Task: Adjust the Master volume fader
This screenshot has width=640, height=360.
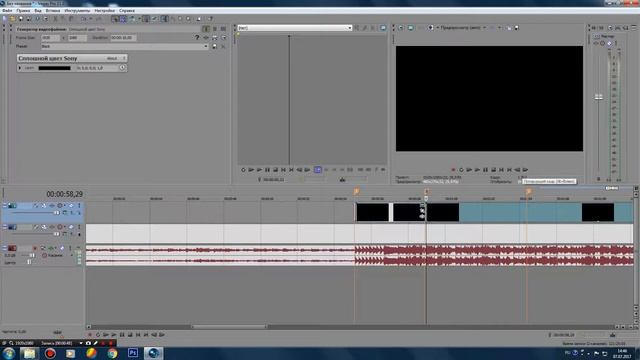Action: pos(598,97)
